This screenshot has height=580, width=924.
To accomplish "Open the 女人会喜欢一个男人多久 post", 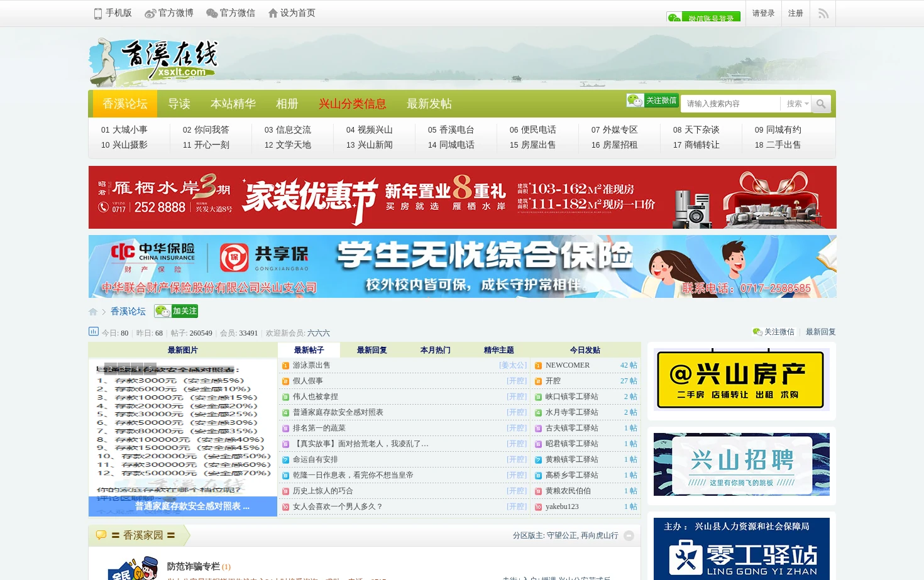I will 338,506.
